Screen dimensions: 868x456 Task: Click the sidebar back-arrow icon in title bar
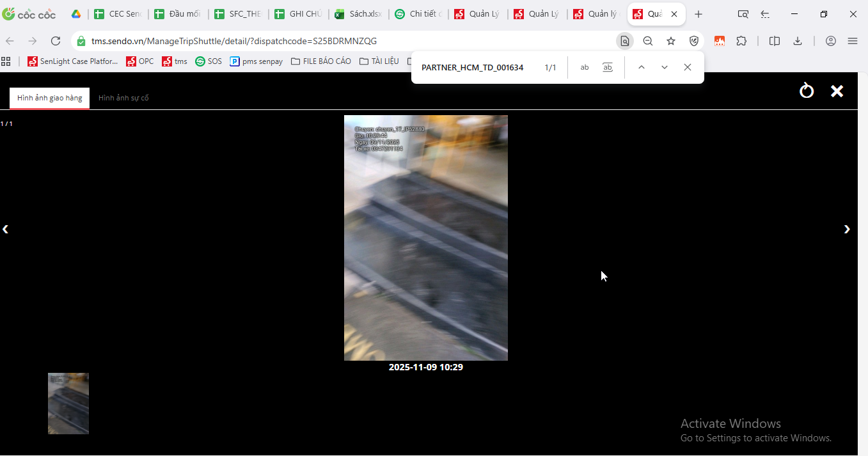pyautogui.click(x=766, y=14)
